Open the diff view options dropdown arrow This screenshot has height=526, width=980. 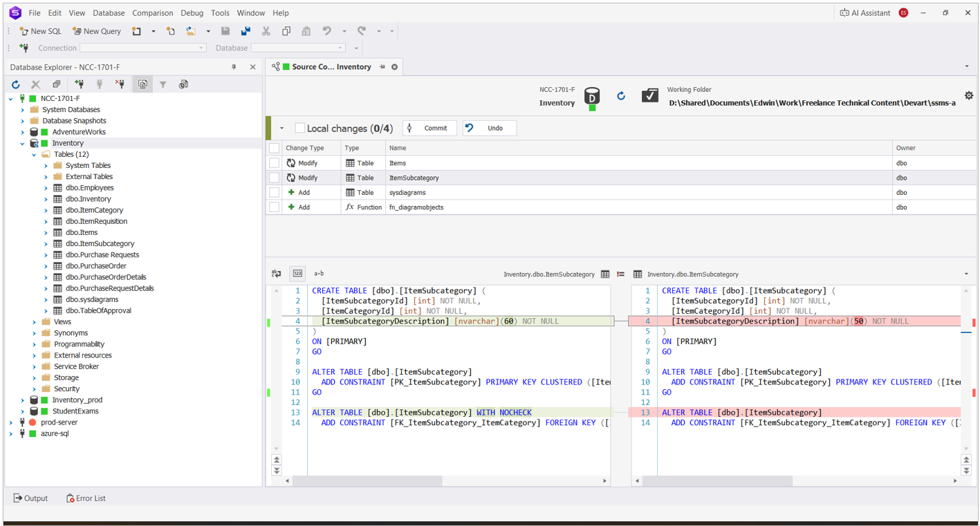coord(966,274)
